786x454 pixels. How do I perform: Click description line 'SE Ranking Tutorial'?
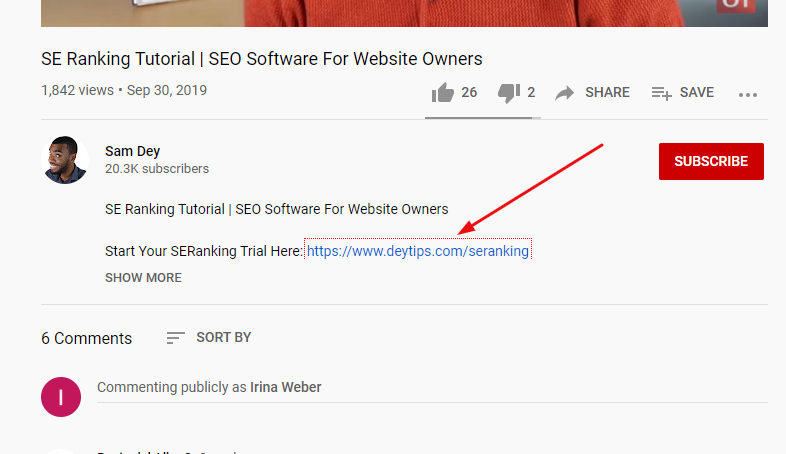click(x=277, y=209)
